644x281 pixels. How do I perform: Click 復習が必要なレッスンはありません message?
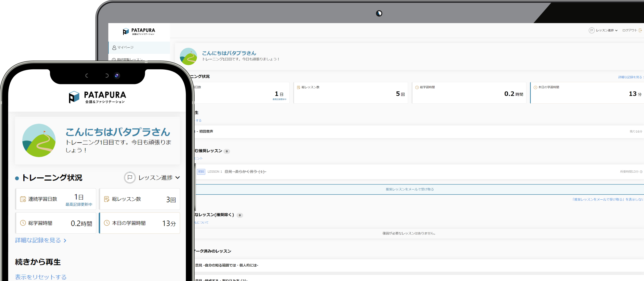click(409, 233)
